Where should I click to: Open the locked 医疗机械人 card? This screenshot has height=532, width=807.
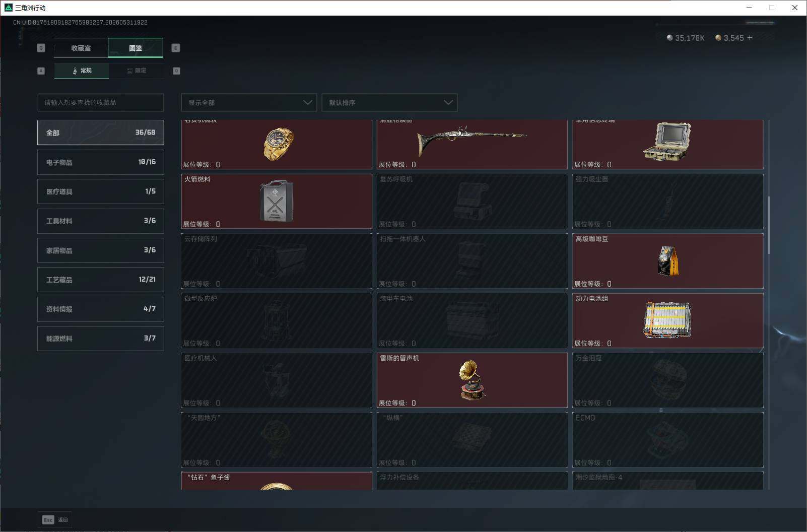(277, 380)
